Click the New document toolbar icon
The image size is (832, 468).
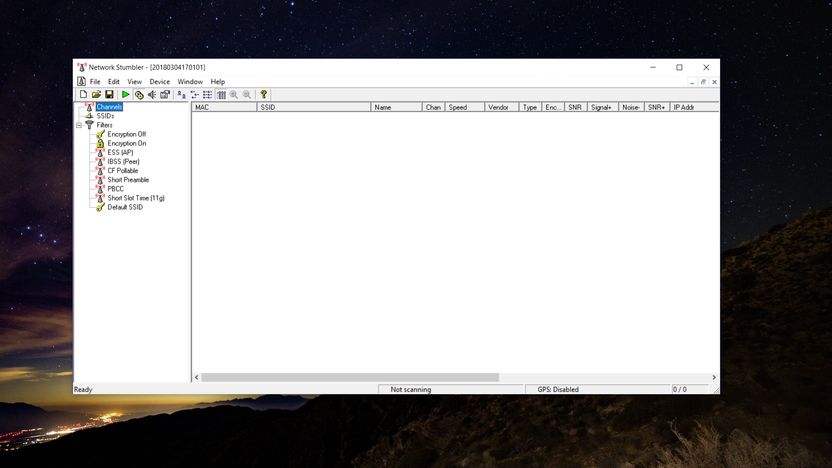pos(83,94)
